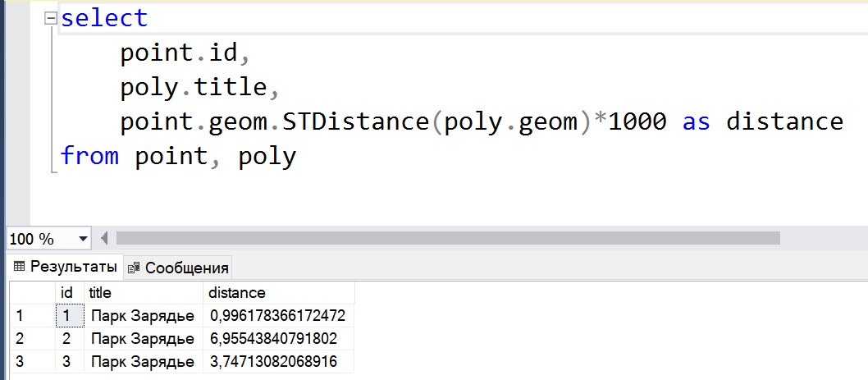Image resolution: width=868 pixels, height=380 pixels.
Task: Select results row 2 via row header
Action: [x=31, y=338]
